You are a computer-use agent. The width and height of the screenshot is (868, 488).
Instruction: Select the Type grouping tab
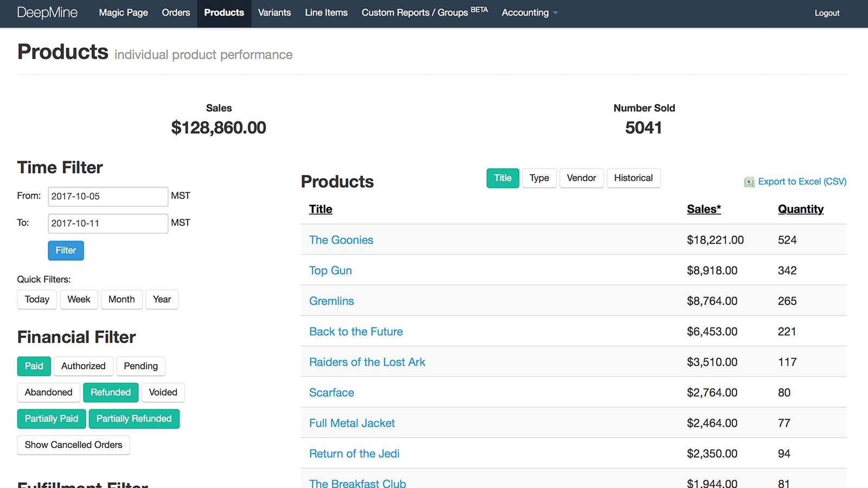point(539,178)
